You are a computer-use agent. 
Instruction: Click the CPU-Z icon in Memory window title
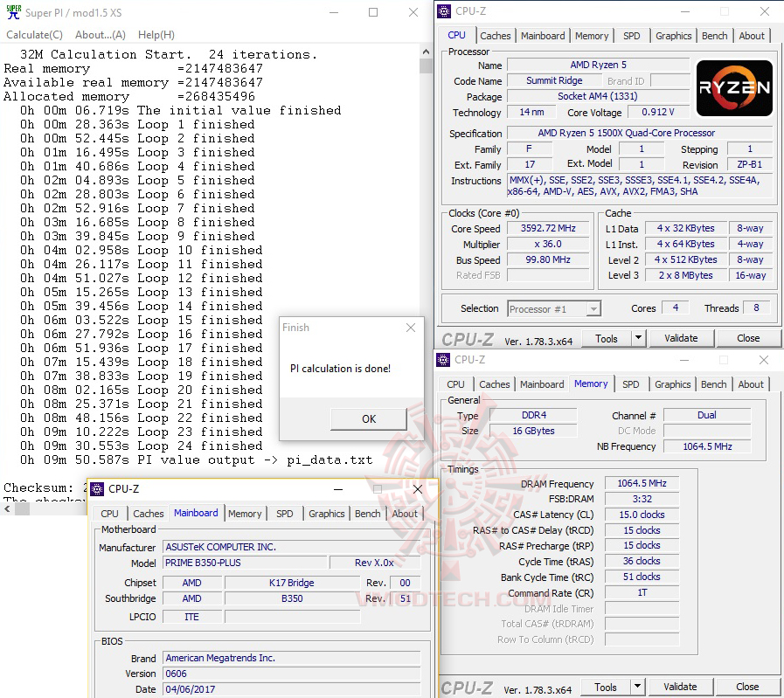(443, 360)
